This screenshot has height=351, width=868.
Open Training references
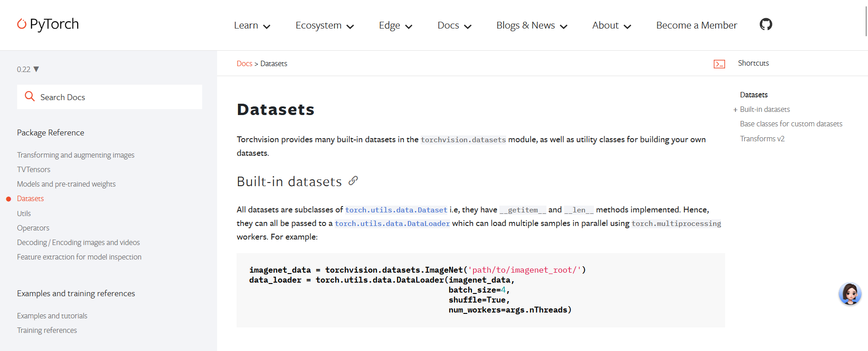click(47, 330)
